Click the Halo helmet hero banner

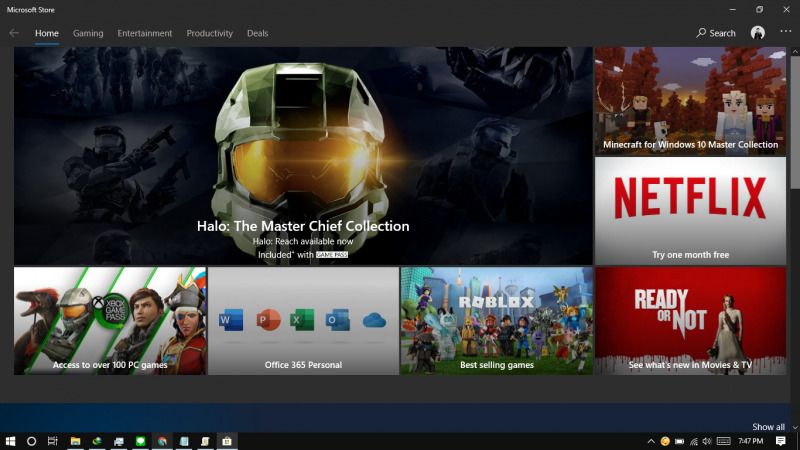click(303, 156)
